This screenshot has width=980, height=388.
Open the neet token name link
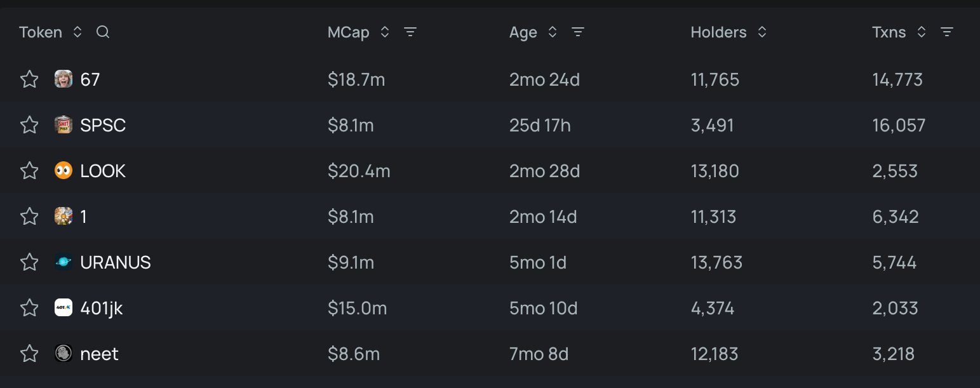100,354
